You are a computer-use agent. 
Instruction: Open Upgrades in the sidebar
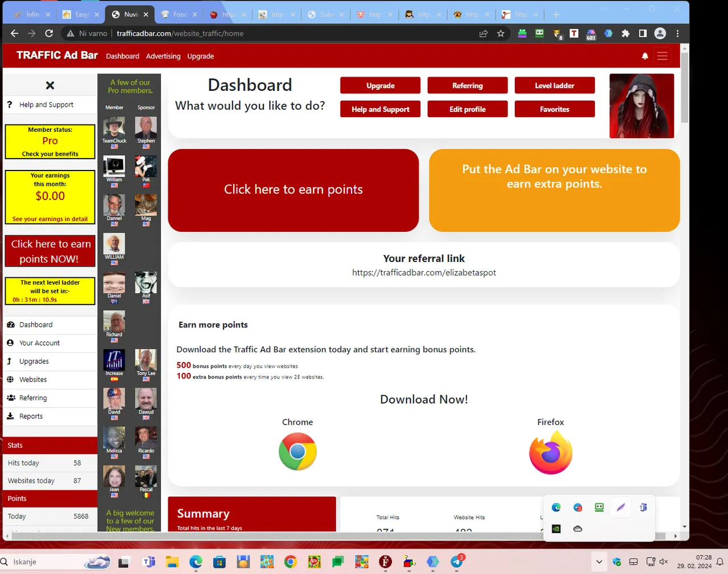[50, 361]
